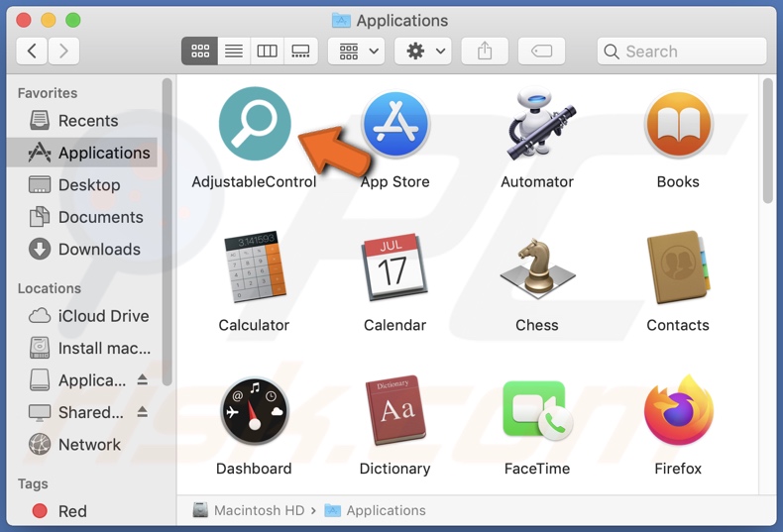The image size is (783, 532).
Task: Click the AdjustableControl name label
Action: pyautogui.click(x=254, y=181)
